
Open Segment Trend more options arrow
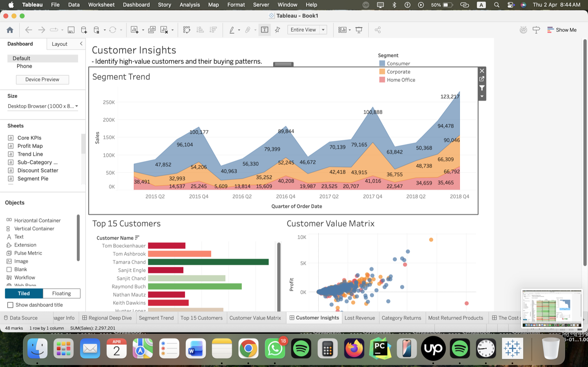[482, 96]
